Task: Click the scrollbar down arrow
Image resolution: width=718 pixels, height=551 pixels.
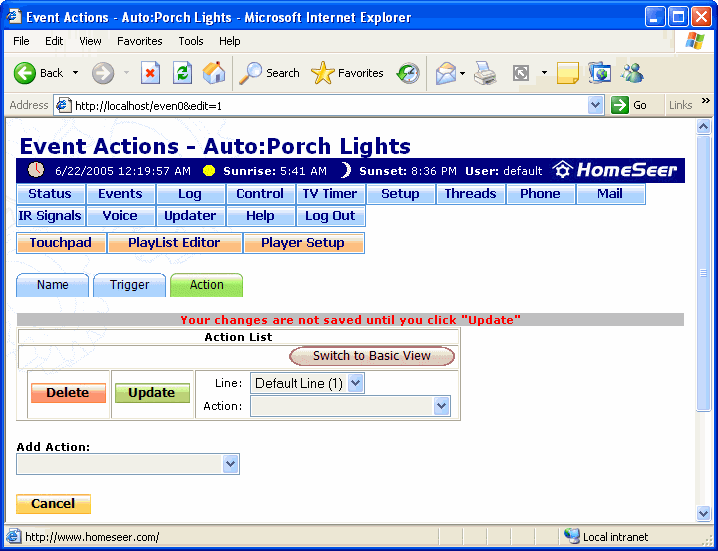Action: (x=703, y=513)
